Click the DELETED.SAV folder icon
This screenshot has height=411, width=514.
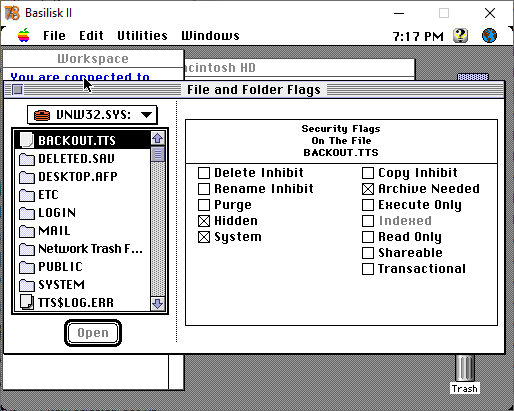[x=27, y=159]
